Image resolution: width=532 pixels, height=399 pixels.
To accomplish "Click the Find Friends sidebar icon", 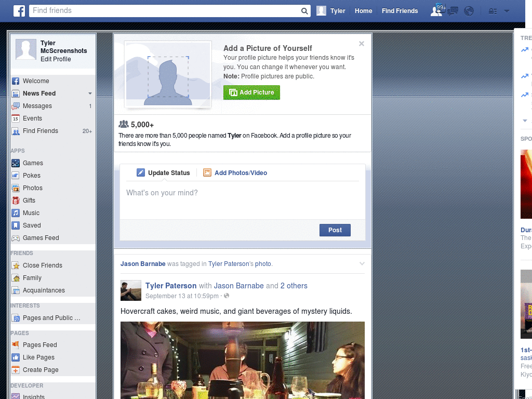I will click(x=16, y=131).
